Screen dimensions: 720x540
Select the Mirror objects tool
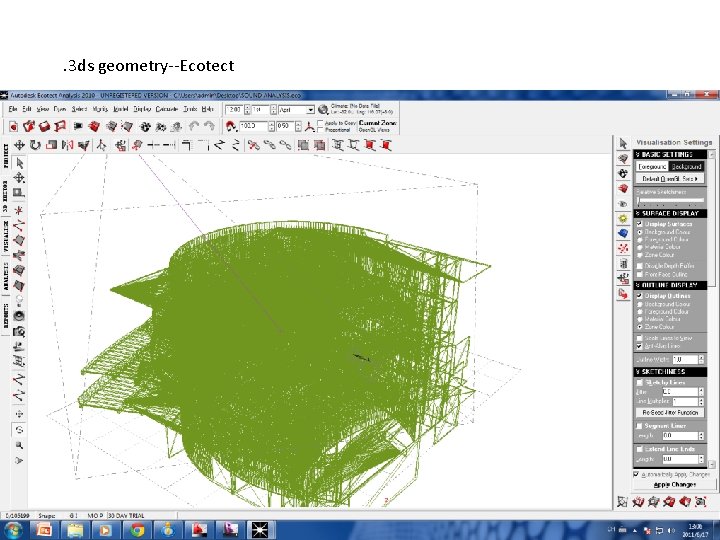click(x=68, y=146)
